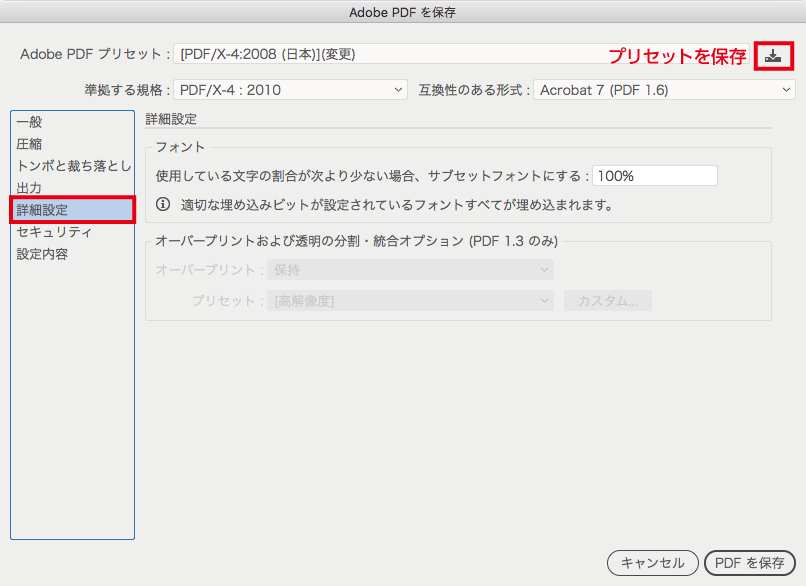The height and width of the screenshot is (586, 806).
Task: Select the セキュリティ category in the sidebar
Action: (x=72, y=232)
